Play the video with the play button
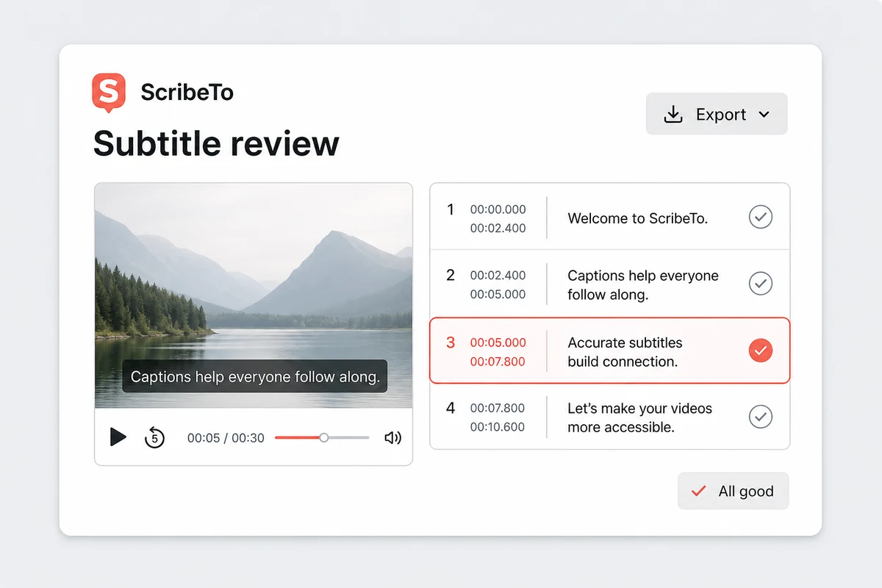This screenshot has height=588, width=882. [118, 437]
